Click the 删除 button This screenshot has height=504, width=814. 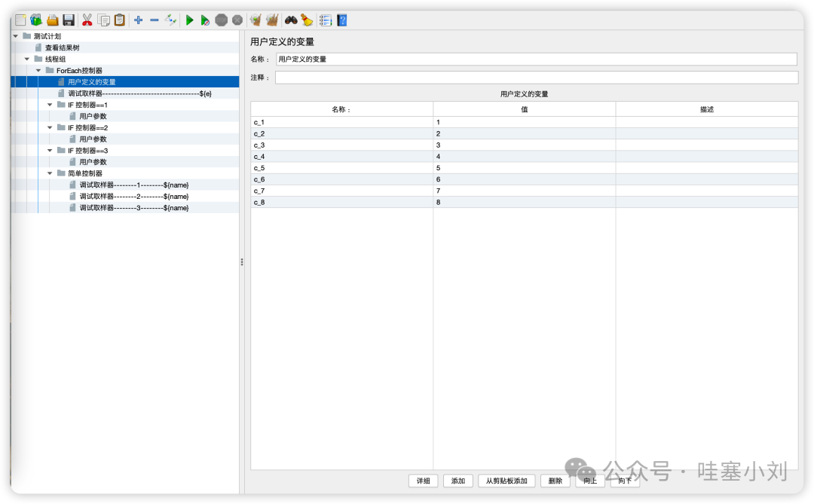(x=555, y=481)
